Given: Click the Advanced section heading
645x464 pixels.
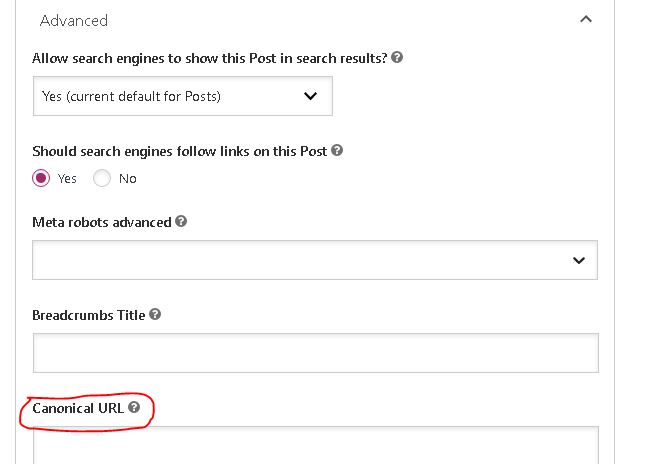Looking at the screenshot, I should (x=74, y=21).
